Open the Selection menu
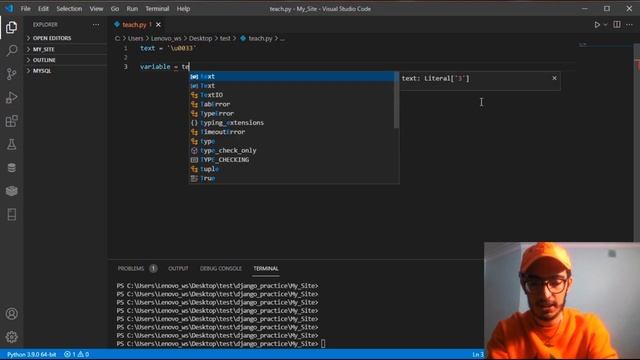Screen dimensions: 640x360 69,9
